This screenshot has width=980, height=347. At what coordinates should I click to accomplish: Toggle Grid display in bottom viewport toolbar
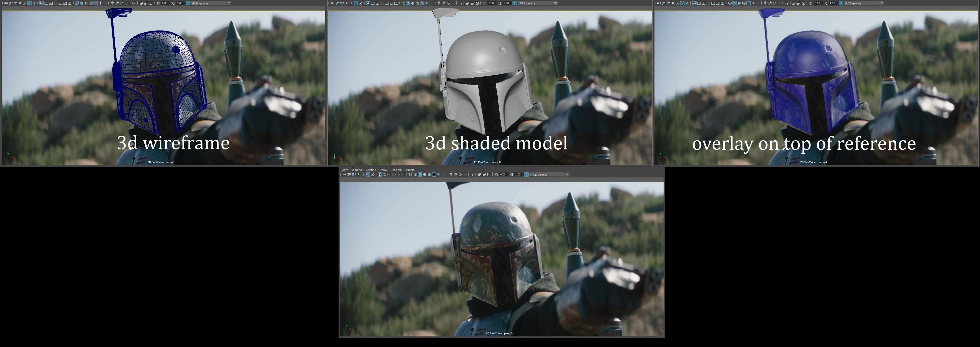(380, 174)
